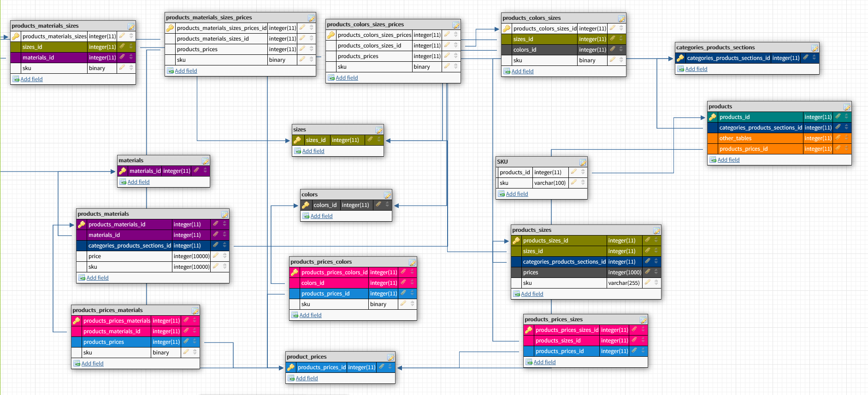Image resolution: width=868 pixels, height=395 pixels.
Task: Use reorder arrows on products_prices_id in products table
Action: coord(847,148)
